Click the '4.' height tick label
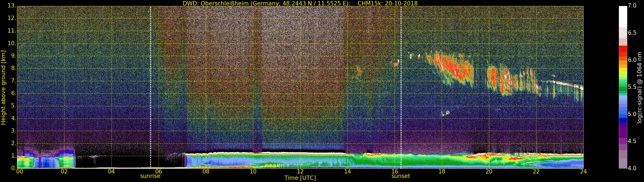 pos(14,118)
